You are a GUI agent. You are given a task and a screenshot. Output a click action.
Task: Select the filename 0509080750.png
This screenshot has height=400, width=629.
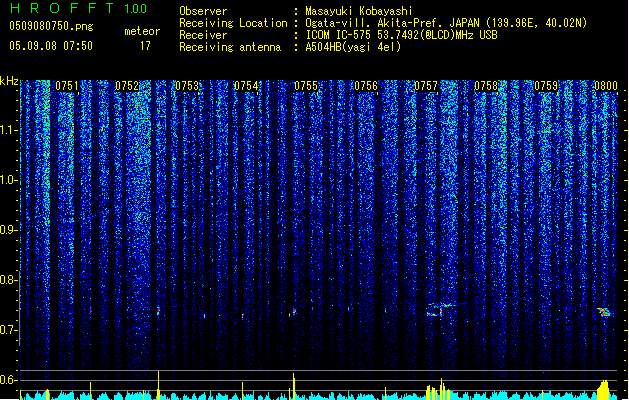coord(51,26)
